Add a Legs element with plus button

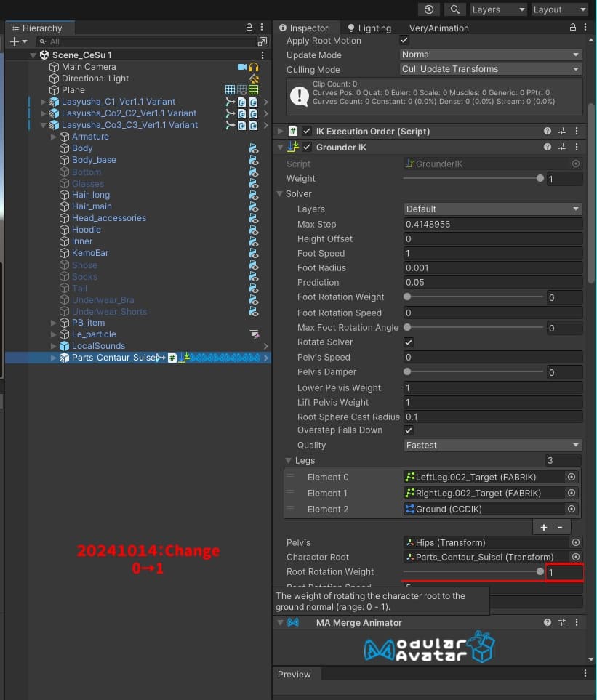[543, 527]
